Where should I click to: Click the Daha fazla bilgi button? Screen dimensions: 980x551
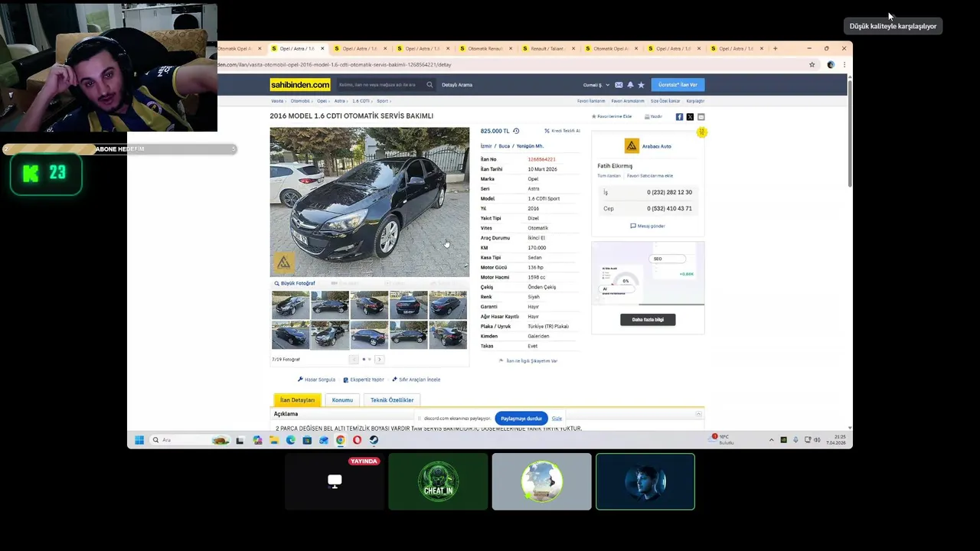pyautogui.click(x=648, y=319)
